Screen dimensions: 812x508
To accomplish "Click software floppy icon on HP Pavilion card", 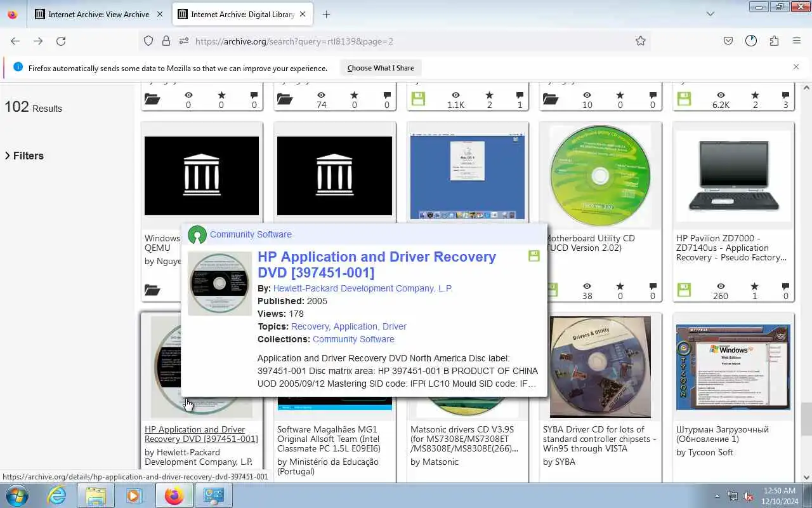I will click(x=684, y=290).
